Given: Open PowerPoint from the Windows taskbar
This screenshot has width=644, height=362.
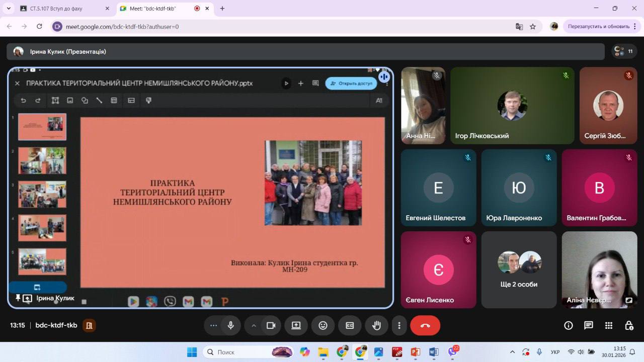Looking at the screenshot, I should (415, 352).
